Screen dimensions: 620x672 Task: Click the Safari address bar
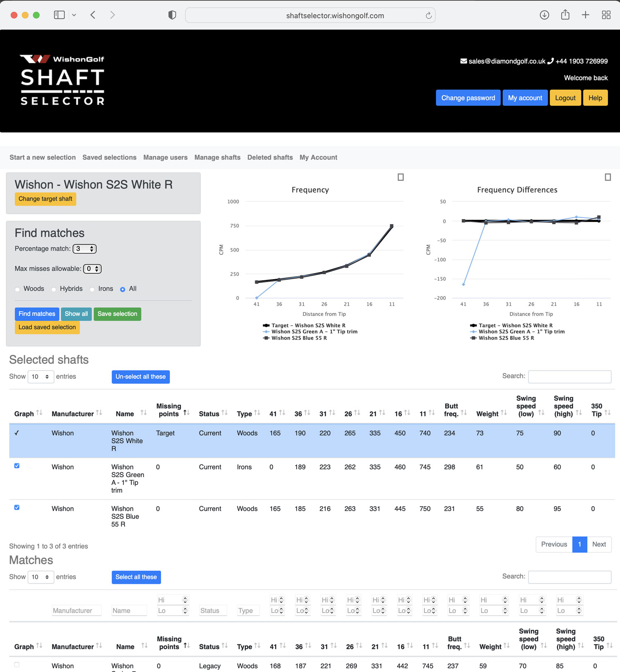coord(310,15)
